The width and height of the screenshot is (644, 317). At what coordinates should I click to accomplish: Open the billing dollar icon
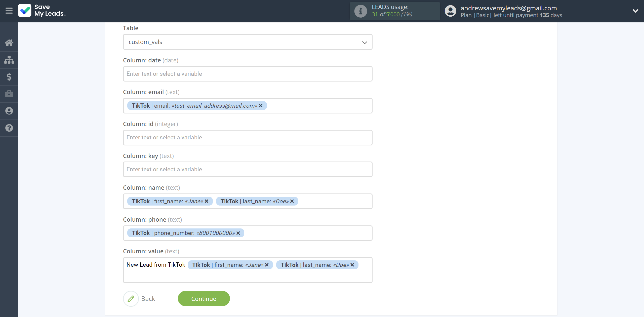[9, 77]
